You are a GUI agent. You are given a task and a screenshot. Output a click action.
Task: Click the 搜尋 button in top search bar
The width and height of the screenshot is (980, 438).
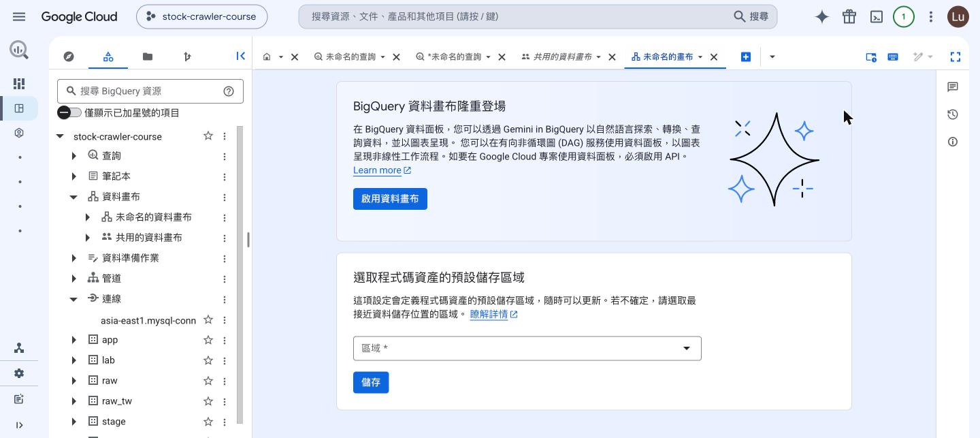[x=751, y=16]
